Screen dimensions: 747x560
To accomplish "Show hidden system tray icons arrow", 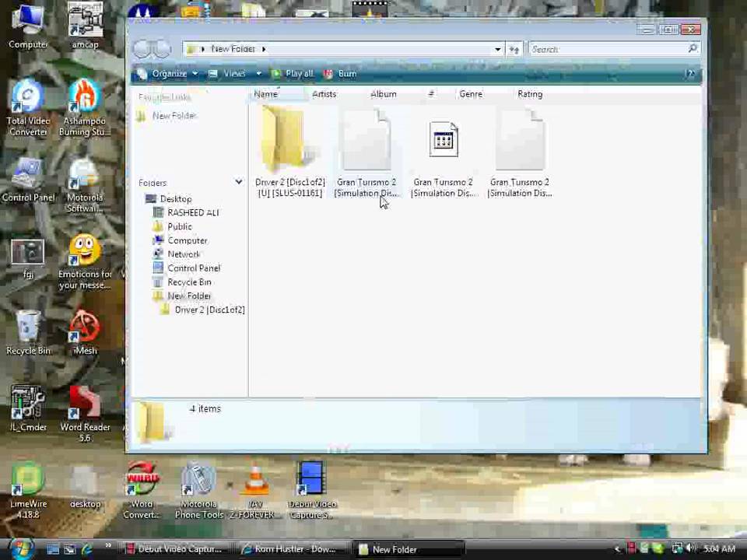I will 617,549.
